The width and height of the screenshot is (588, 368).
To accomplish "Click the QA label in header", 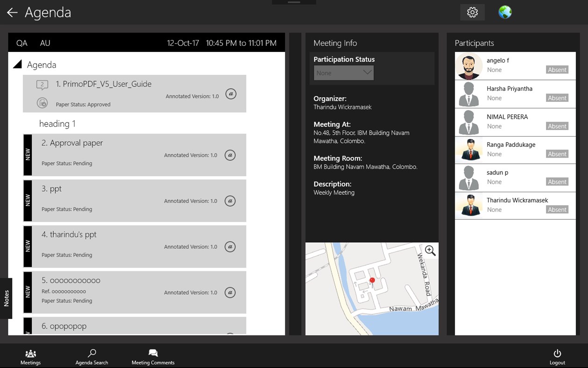I will coord(22,43).
